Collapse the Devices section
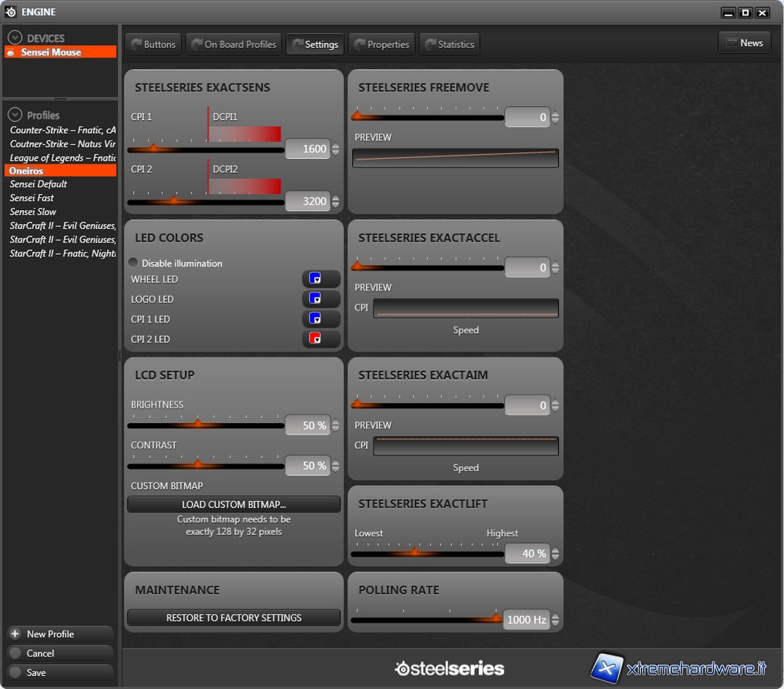 click(x=14, y=38)
